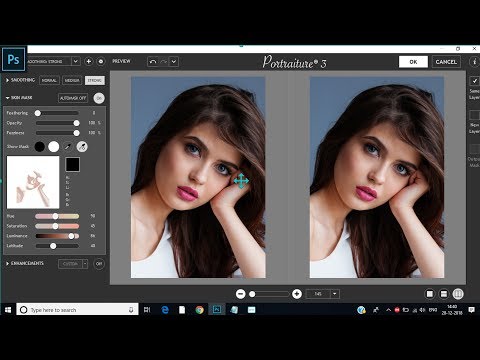Viewport: 480px width, 360px height.
Task: Click the Cancel button
Action: 446,62
